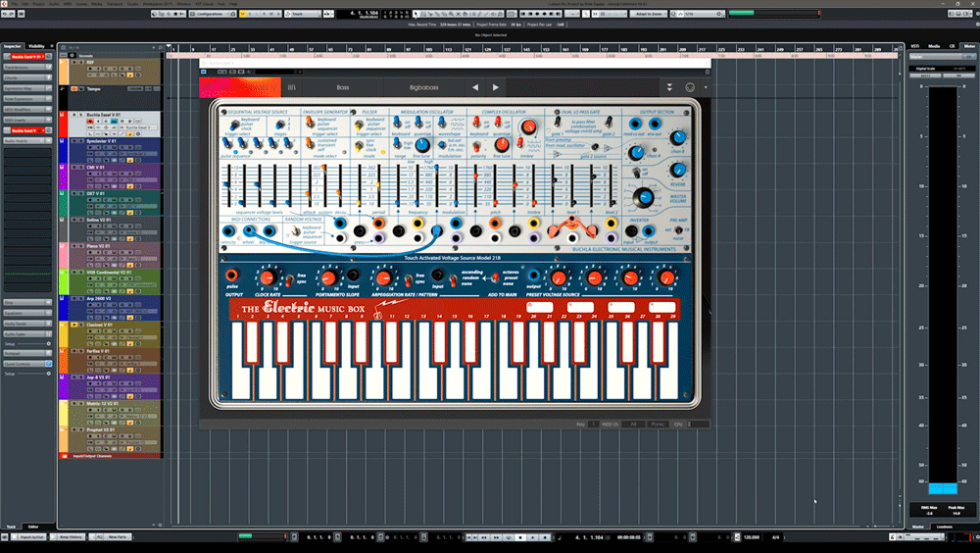
Task: Open the Media tab in right panel
Action: tap(934, 46)
